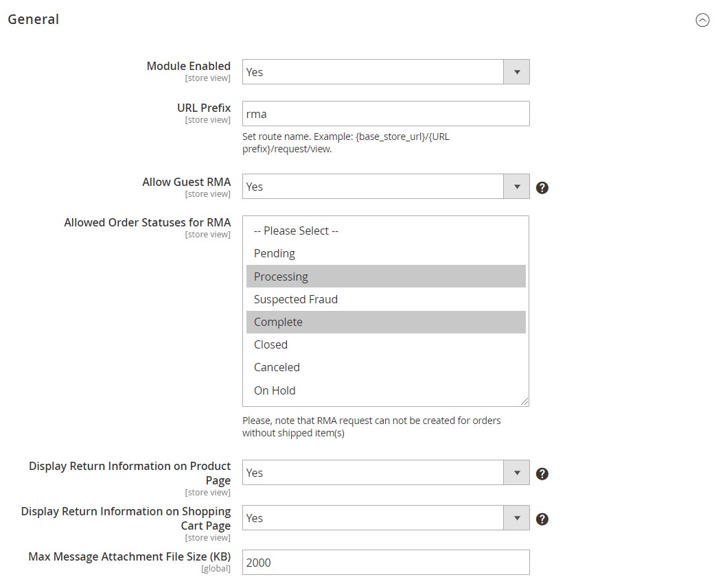Click the Max Message Attachment File Size field
The image size is (716, 588).
[386, 563]
